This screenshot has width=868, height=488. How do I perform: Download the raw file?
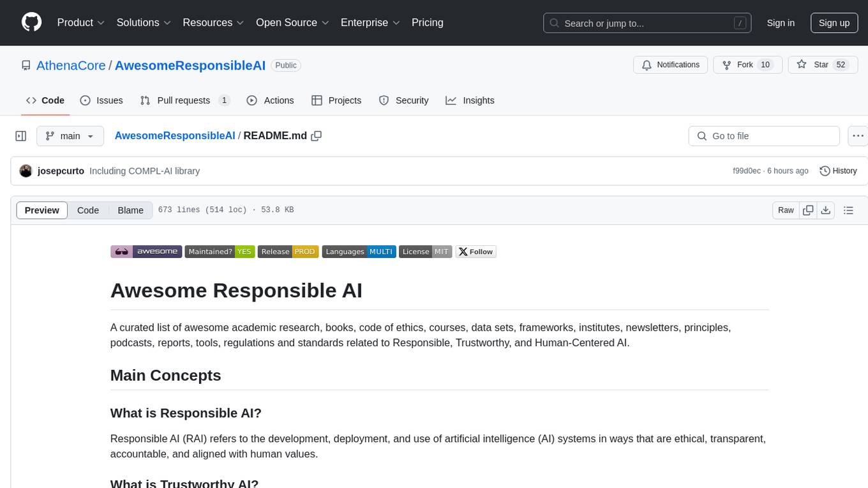pos(825,210)
